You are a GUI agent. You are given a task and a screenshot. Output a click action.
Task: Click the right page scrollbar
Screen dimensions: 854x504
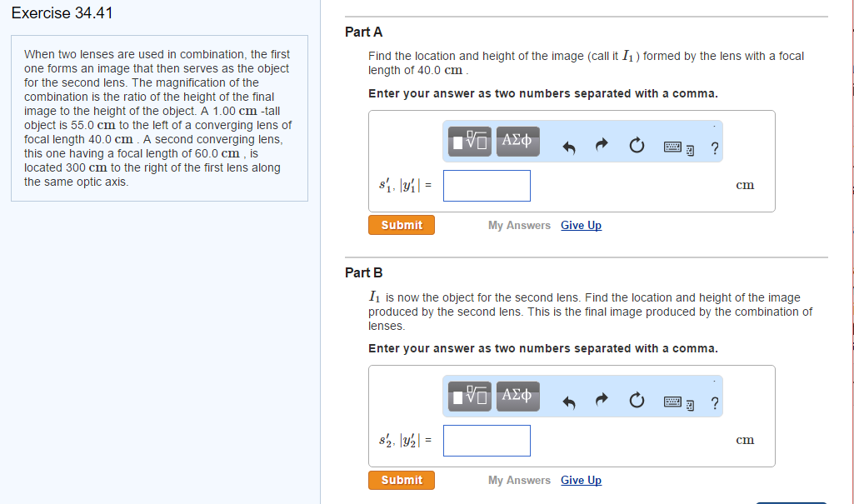click(850, 250)
